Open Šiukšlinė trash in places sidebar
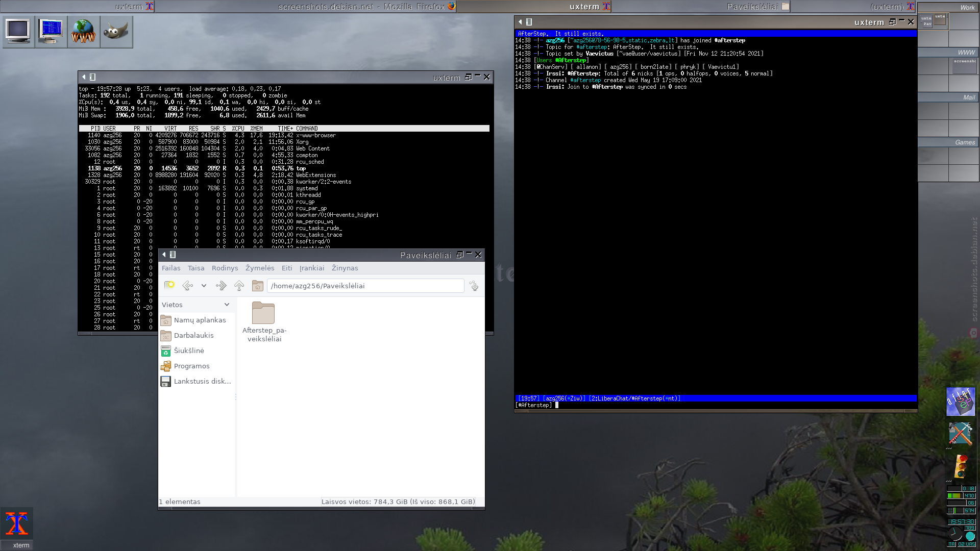Screen dimensions: 980x551 coord(197,350)
